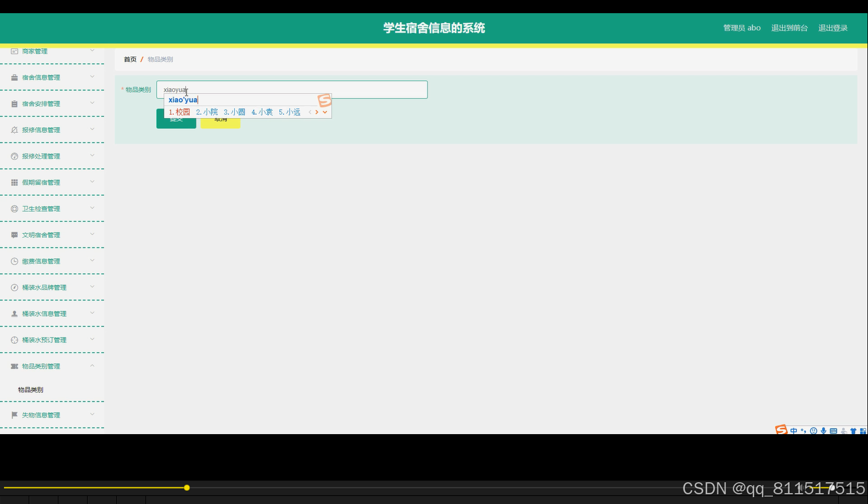Click the 文明宿舍管理 chat icon
Viewport: 868px width, 504px height.
click(14, 235)
